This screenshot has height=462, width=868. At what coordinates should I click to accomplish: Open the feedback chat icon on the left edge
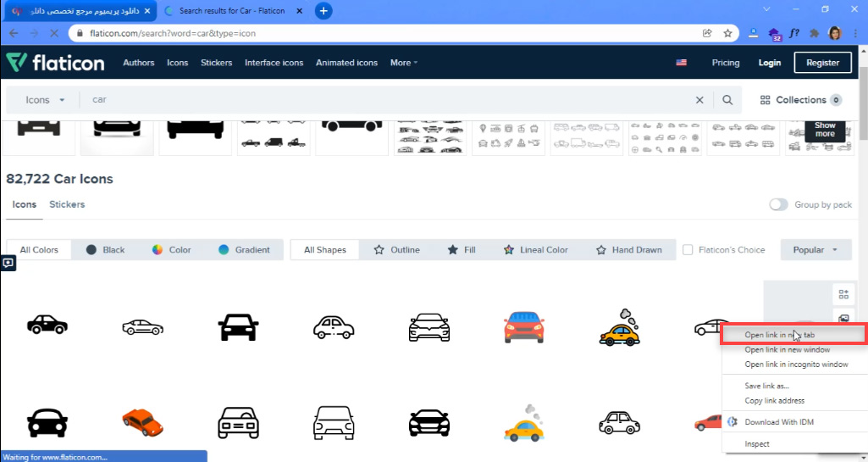coord(8,263)
